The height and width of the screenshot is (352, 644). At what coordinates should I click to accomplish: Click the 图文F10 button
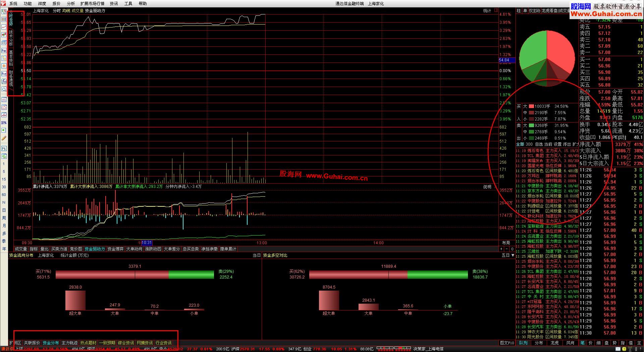(507, 343)
